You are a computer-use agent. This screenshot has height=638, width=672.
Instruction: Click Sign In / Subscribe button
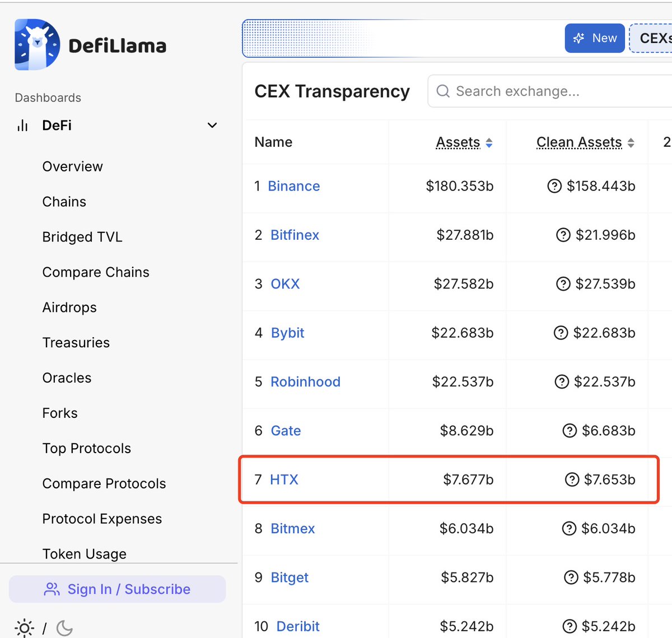[118, 589]
